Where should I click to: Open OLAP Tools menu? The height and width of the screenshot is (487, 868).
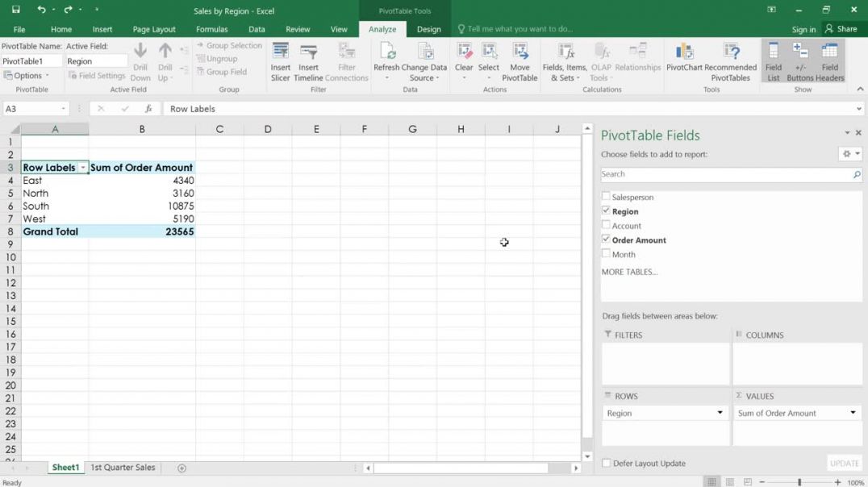[x=601, y=62]
